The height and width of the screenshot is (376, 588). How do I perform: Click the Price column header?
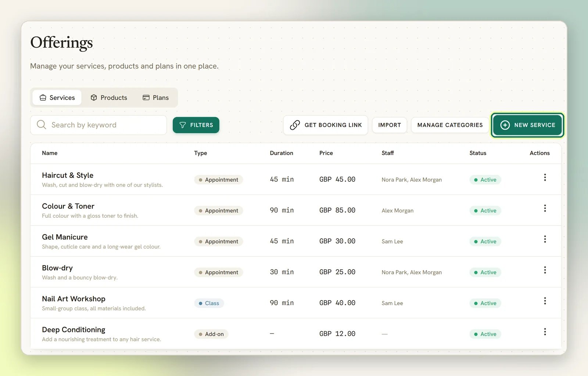[x=326, y=153]
